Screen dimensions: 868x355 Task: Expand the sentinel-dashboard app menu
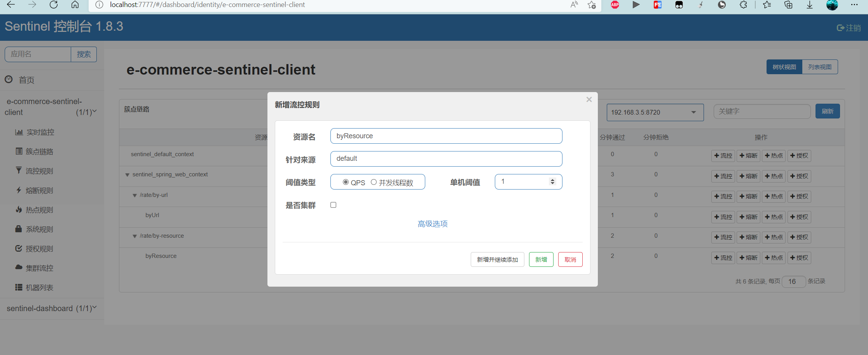(x=51, y=308)
